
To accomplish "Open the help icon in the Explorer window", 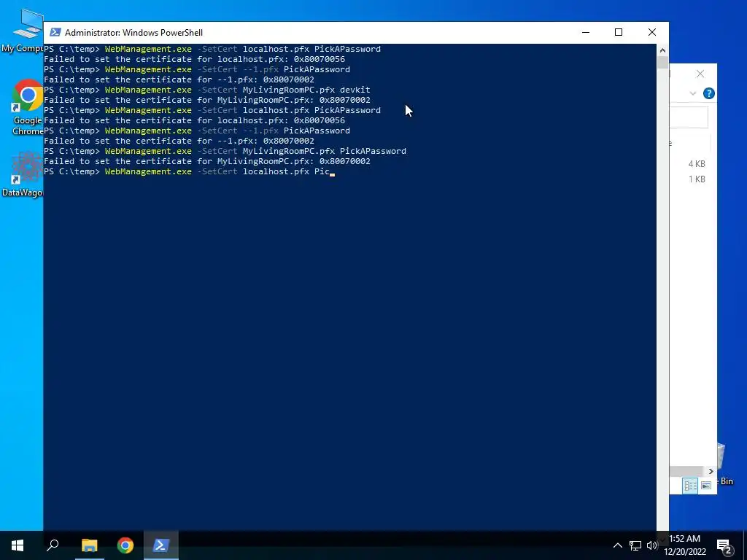I will point(708,93).
